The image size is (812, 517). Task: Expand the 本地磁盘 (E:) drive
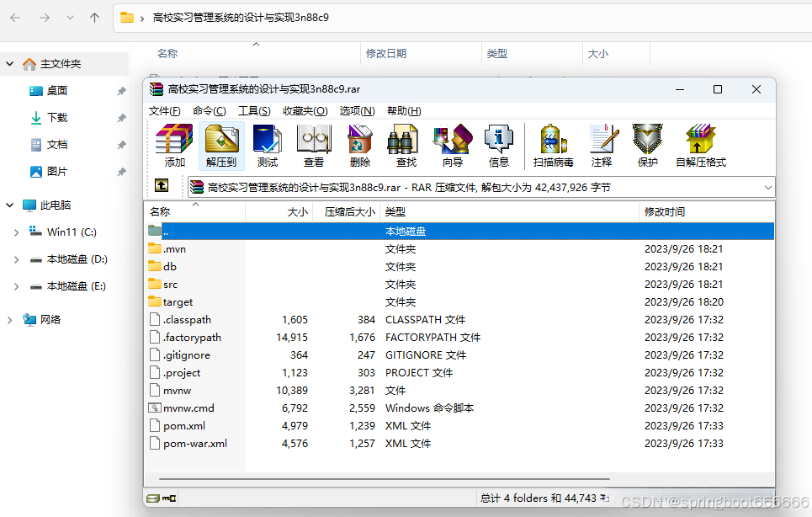click(16, 286)
